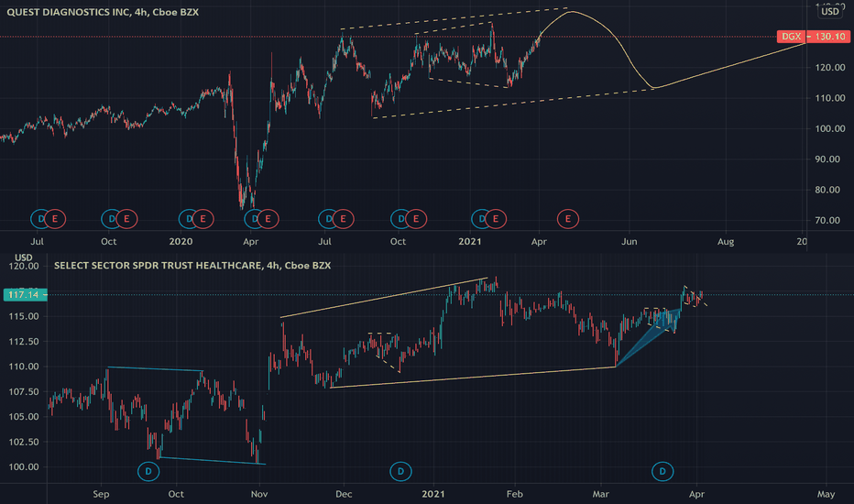The height and width of the screenshot is (504, 854).
Task: Click the earnings marker near Jul 2019 on DGX chart
Action: [x=55, y=219]
